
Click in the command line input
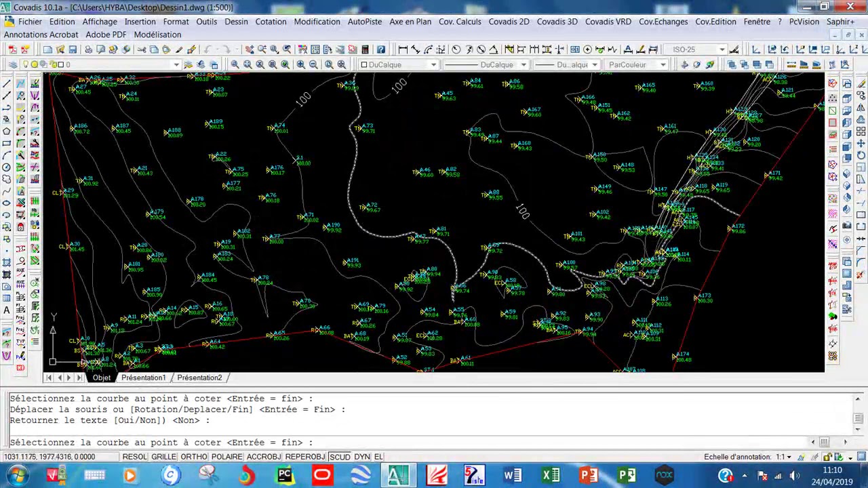[407, 442]
